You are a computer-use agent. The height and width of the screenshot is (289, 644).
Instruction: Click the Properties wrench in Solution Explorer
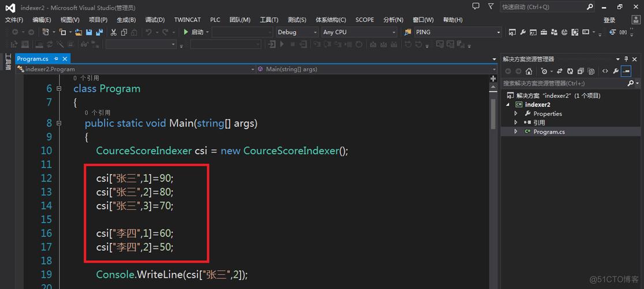tap(616, 71)
